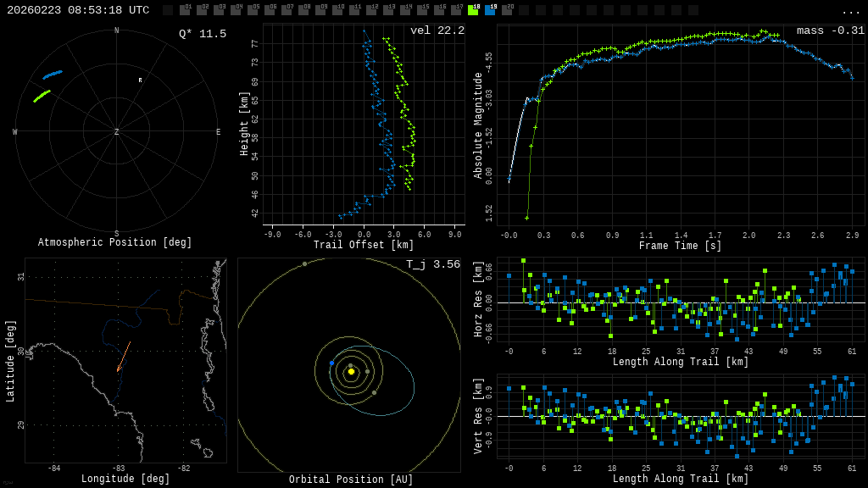Click the UTC timestamp in the header
This screenshot has height=488, width=868.
pyautogui.click(x=78, y=10)
